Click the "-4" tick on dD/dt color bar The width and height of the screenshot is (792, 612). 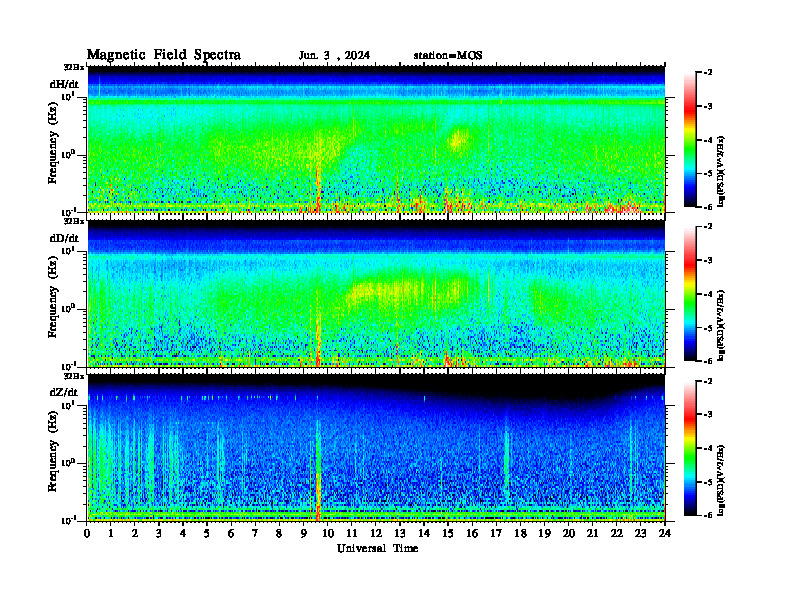pyautogui.click(x=706, y=294)
